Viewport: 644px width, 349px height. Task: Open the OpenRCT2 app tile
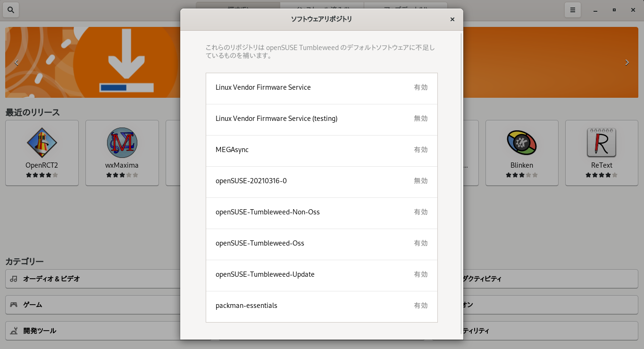click(x=42, y=153)
